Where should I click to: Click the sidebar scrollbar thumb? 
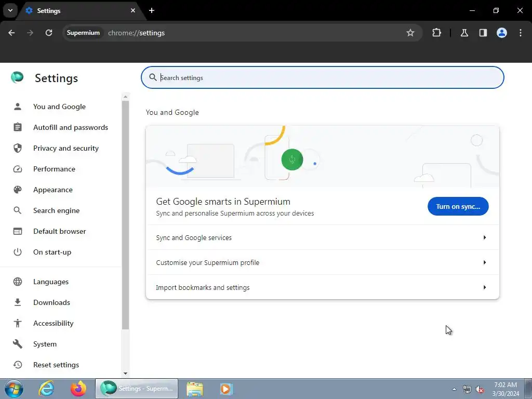[126, 215]
